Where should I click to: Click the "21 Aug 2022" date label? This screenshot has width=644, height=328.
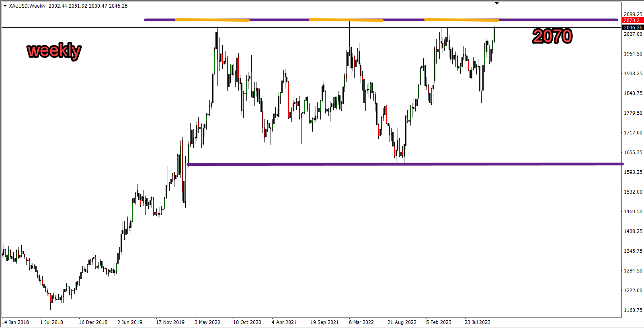402,322
